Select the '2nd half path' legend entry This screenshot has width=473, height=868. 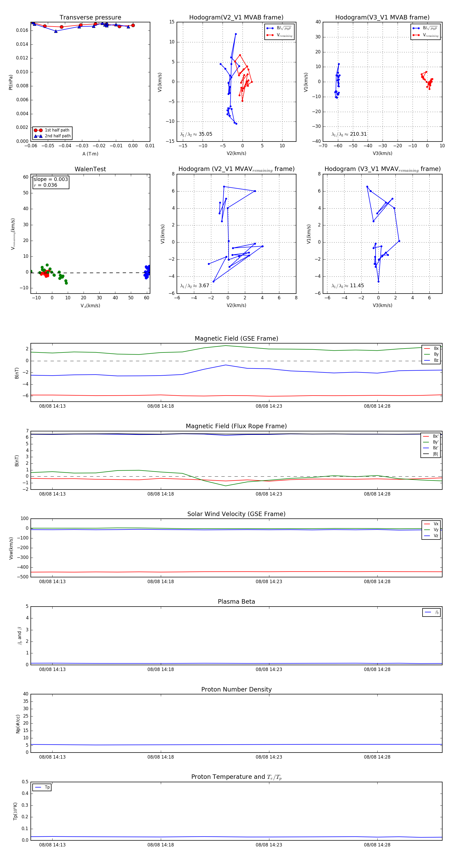(x=53, y=136)
